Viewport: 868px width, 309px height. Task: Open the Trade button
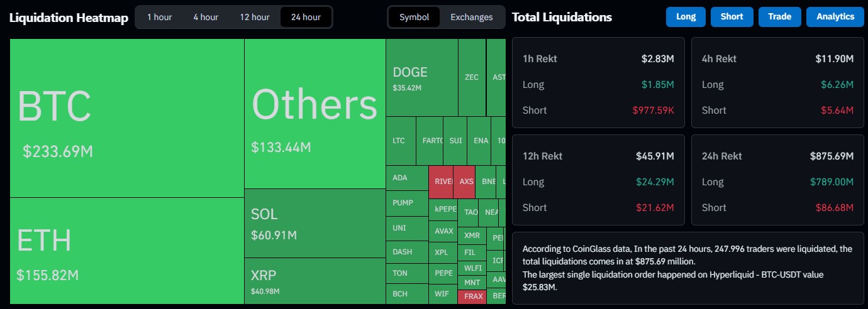point(779,17)
